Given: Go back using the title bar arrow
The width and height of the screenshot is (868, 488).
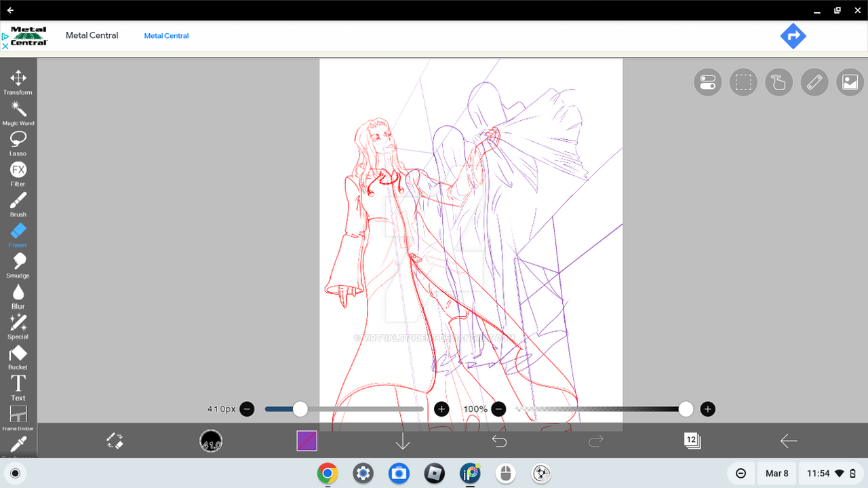Looking at the screenshot, I should click(x=10, y=10).
